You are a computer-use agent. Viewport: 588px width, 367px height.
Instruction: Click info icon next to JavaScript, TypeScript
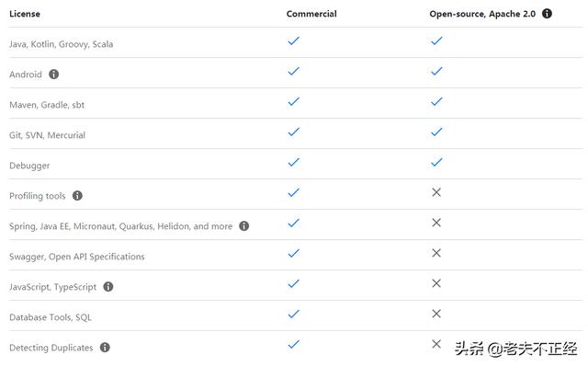108,287
